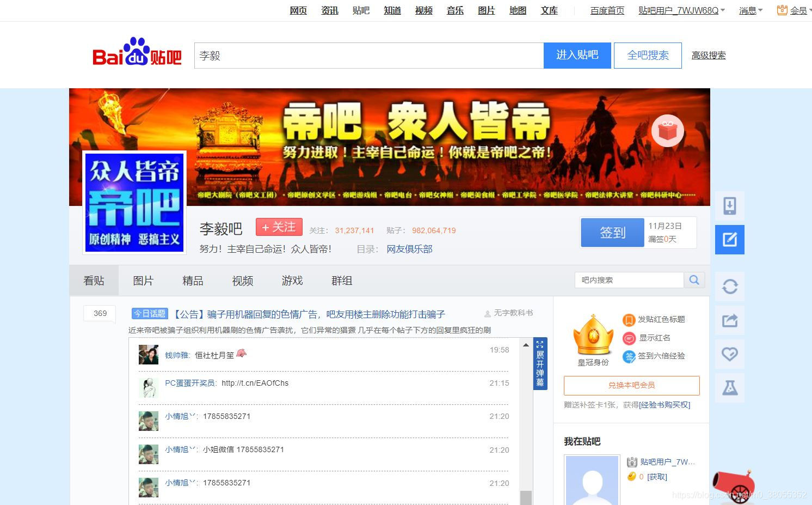Click the 982,064,719 post count

434,230
